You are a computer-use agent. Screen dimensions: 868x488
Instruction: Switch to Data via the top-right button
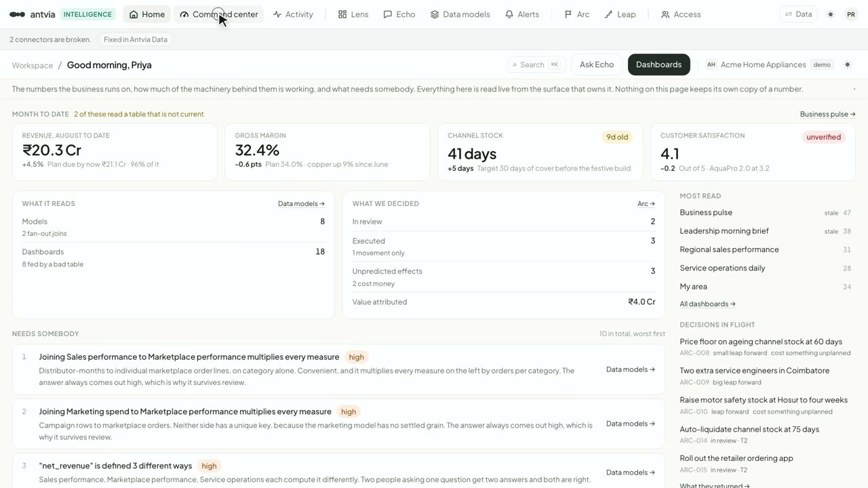pos(798,14)
